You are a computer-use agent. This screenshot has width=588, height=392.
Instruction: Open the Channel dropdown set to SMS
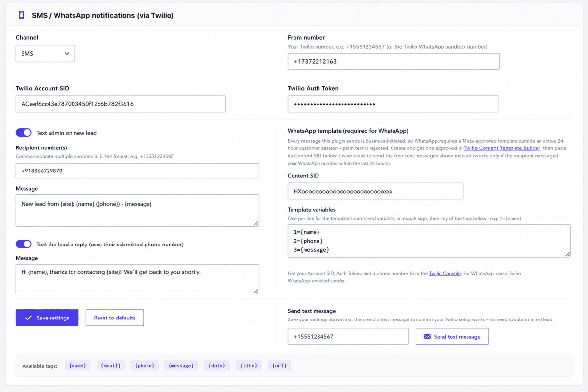pyautogui.click(x=45, y=53)
